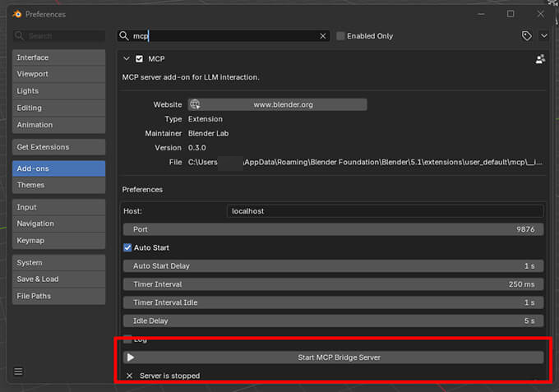Click the community user icon beside MCP
559x392 pixels.
tap(540, 59)
